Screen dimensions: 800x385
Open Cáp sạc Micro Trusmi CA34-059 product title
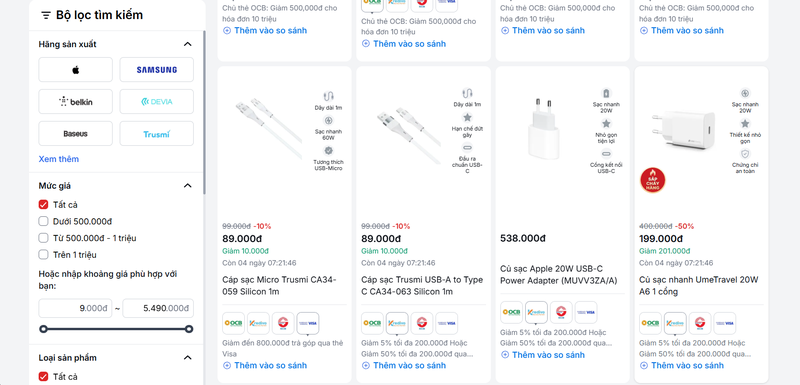[280, 286]
